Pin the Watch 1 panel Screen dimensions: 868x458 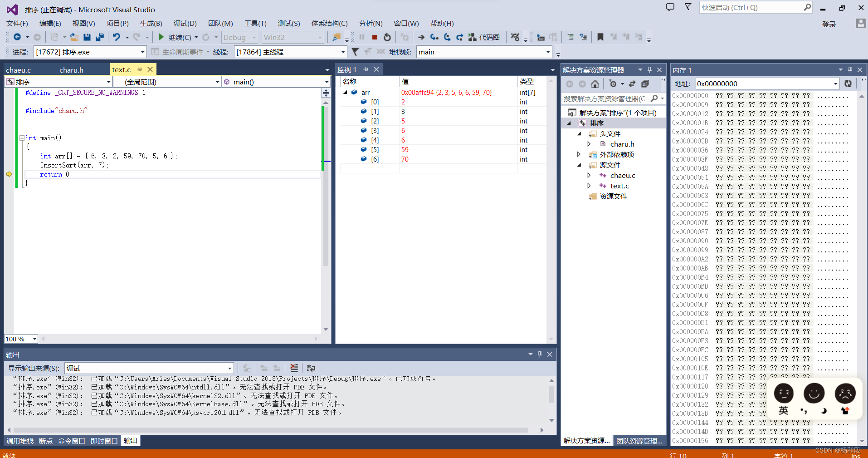point(366,69)
